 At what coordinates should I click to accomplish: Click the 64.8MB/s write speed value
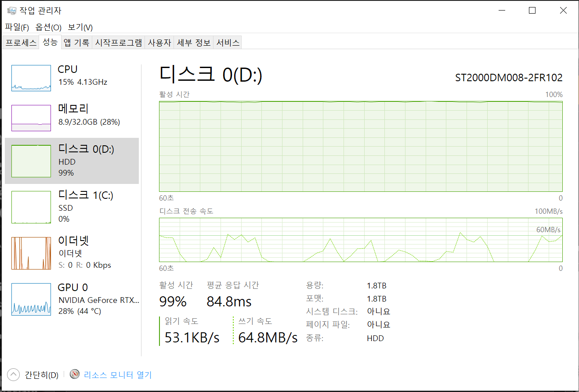(x=268, y=337)
